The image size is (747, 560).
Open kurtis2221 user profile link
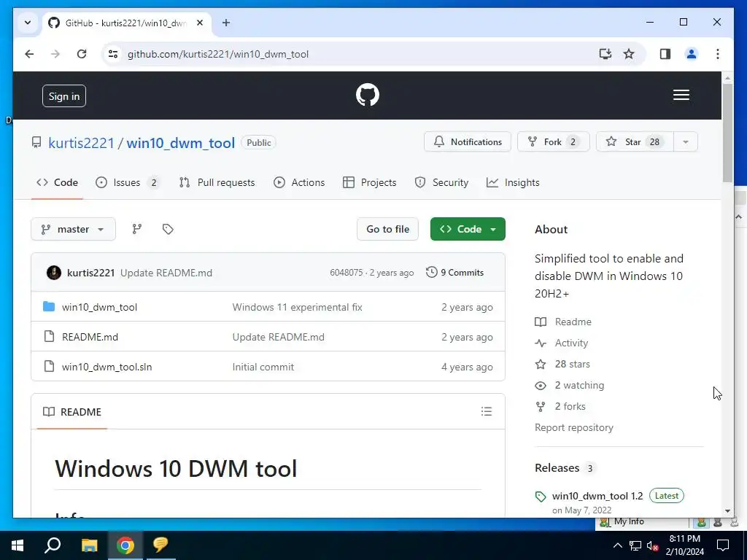[x=82, y=143]
